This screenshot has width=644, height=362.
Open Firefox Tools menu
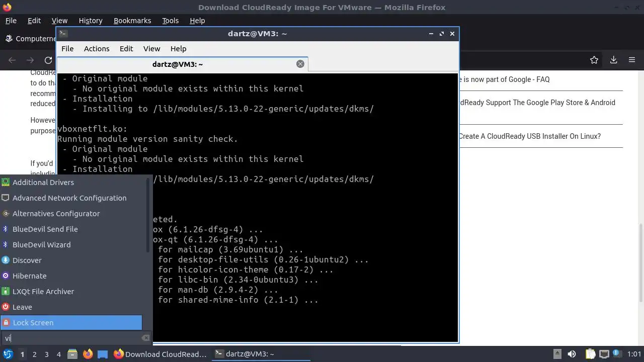click(170, 21)
